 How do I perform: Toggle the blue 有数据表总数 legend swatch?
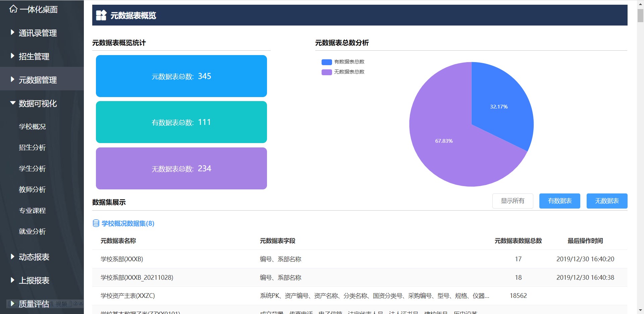(x=327, y=62)
